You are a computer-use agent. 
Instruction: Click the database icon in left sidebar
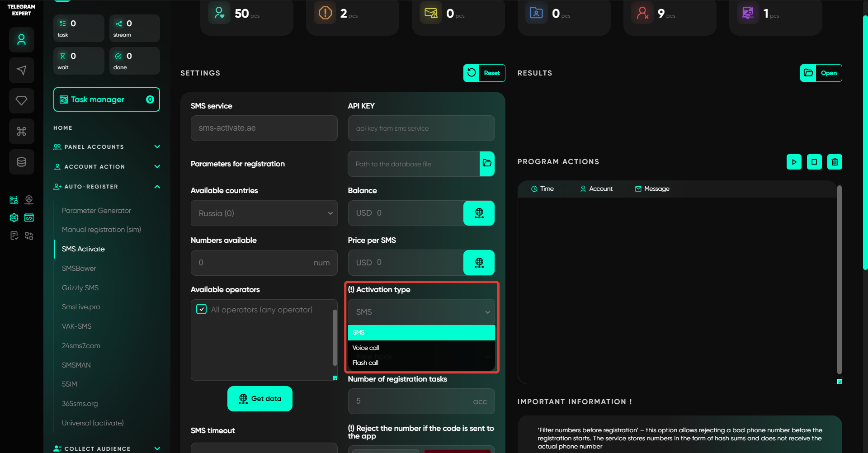click(21, 162)
